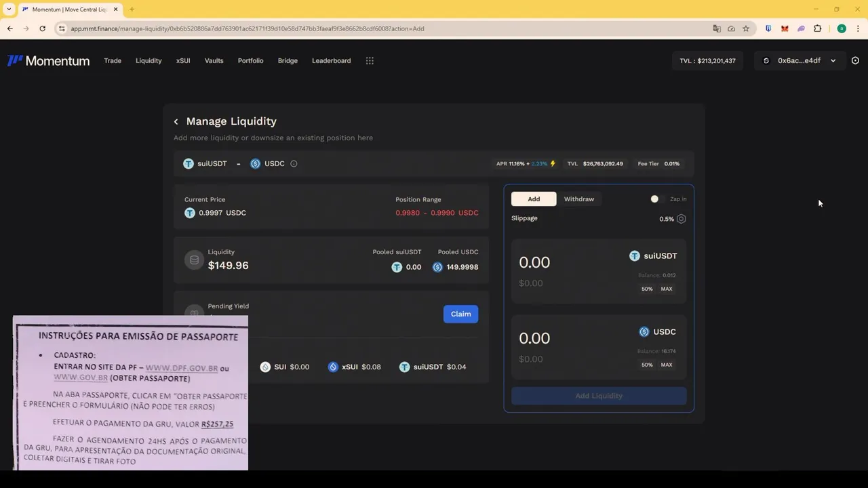Open the apps grid menu icon
Screen dimensions: 868x488
point(370,60)
